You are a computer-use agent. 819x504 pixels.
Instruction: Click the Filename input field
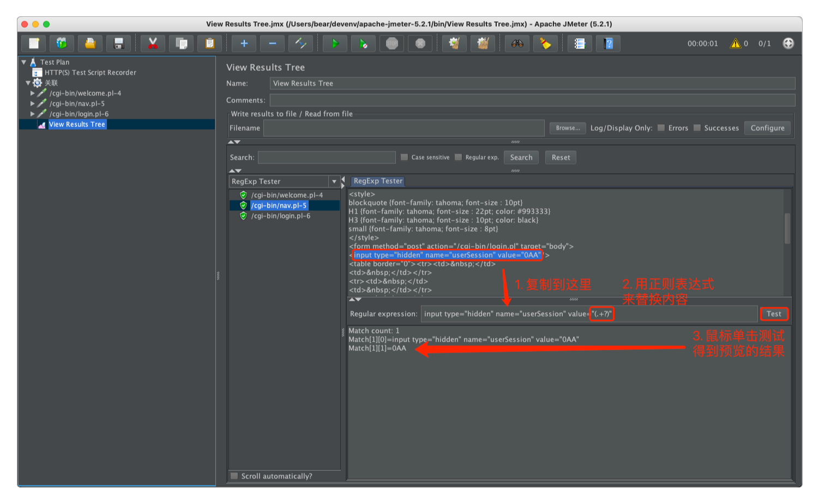(x=404, y=128)
